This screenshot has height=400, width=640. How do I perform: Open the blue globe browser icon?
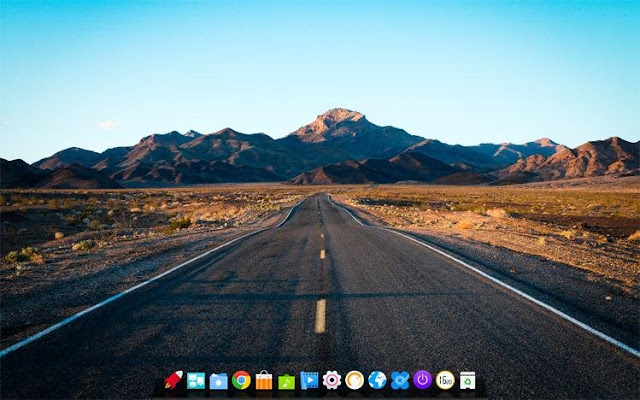tap(377, 380)
